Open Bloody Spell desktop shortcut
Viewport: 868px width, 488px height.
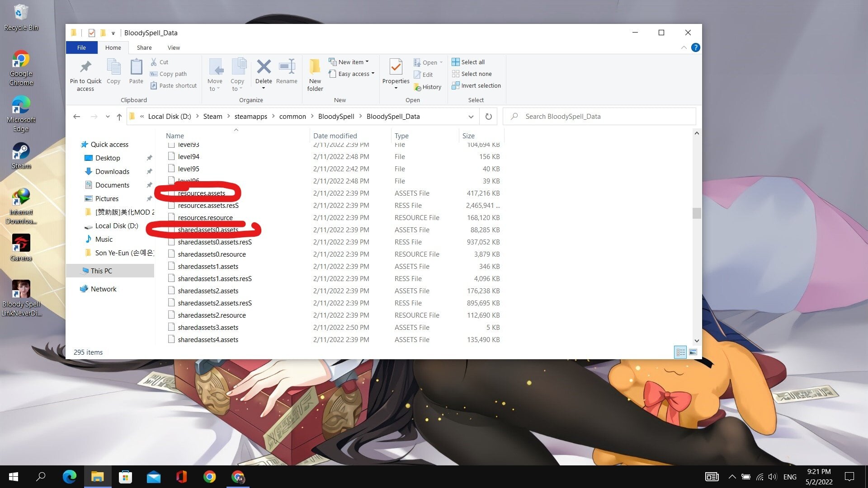tap(21, 298)
